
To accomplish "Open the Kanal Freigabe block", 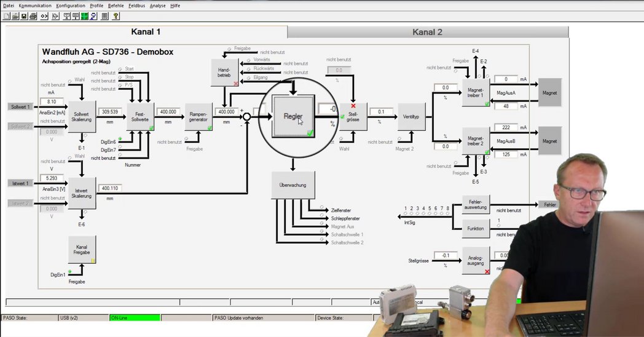I will pyautogui.click(x=82, y=250).
